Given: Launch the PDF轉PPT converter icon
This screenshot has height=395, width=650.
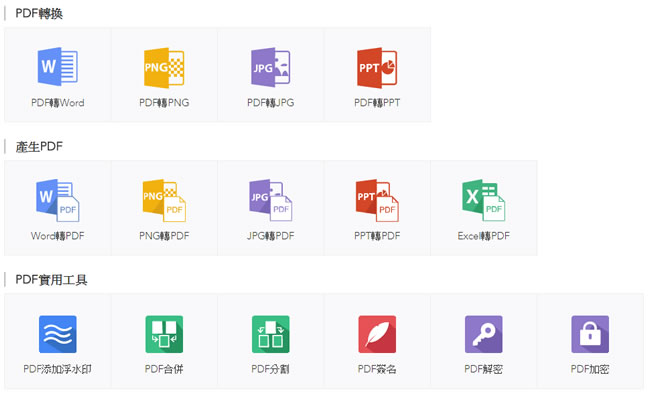Looking at the screenshot, I should [x=377, y=68].
